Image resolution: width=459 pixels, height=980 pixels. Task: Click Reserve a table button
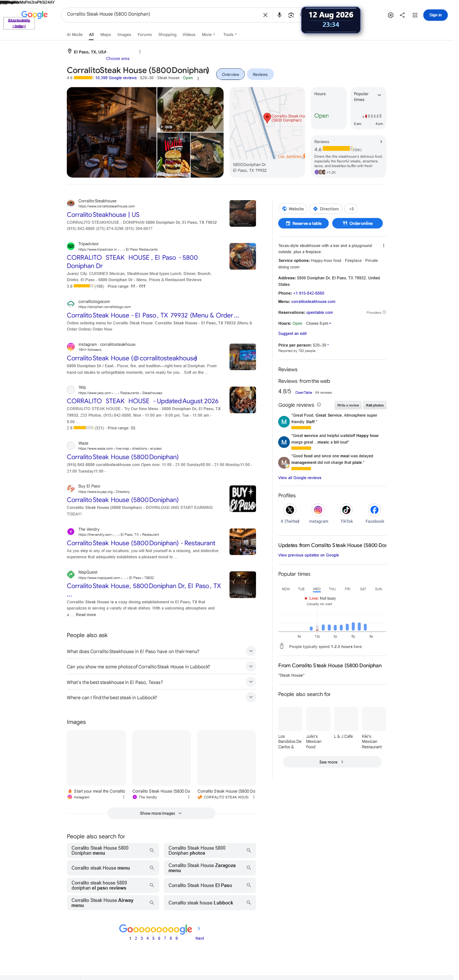[303, 223]
